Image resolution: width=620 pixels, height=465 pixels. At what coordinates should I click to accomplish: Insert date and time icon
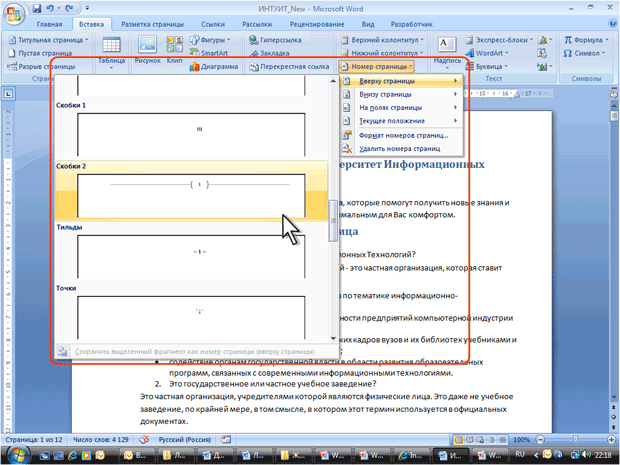coord(542,53)
